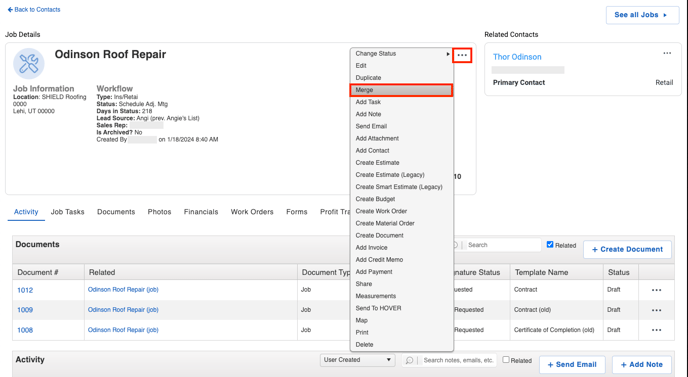Screen dimensions: 688x377
Task: Switch to the Financials tab
Action: point(201,212)
